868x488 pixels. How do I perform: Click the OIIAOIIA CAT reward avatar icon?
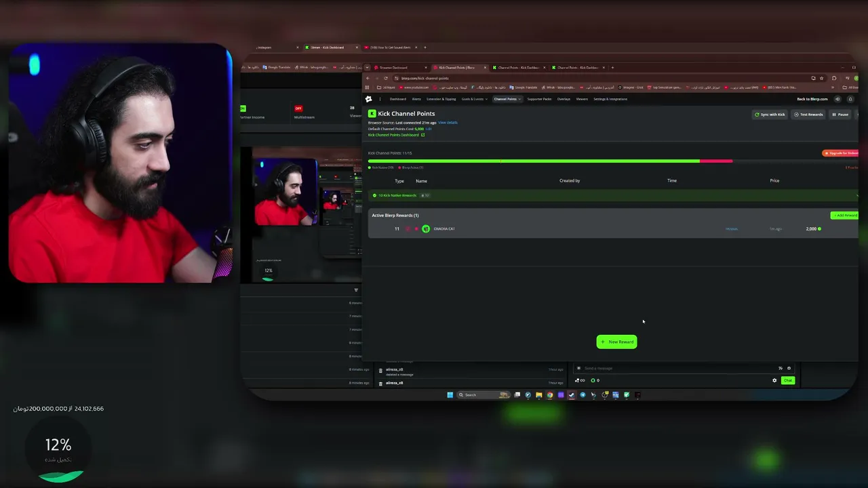tap(426, 229)
